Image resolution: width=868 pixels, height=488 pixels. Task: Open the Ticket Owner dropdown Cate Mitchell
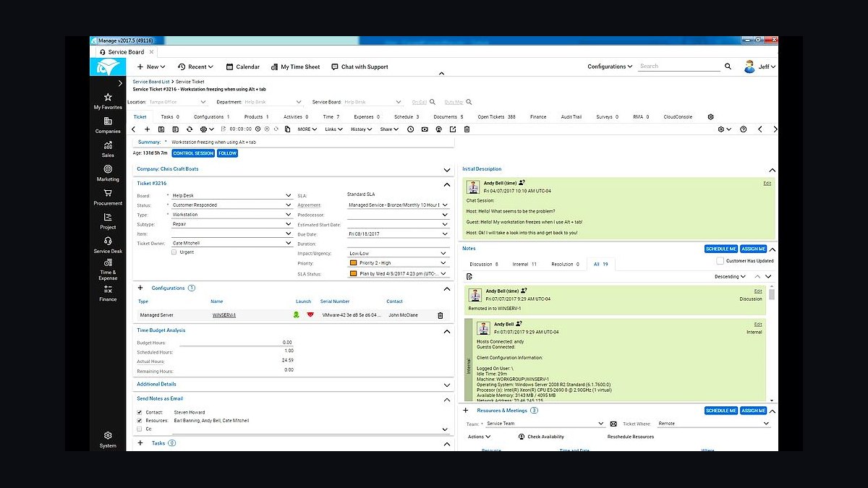231,243
